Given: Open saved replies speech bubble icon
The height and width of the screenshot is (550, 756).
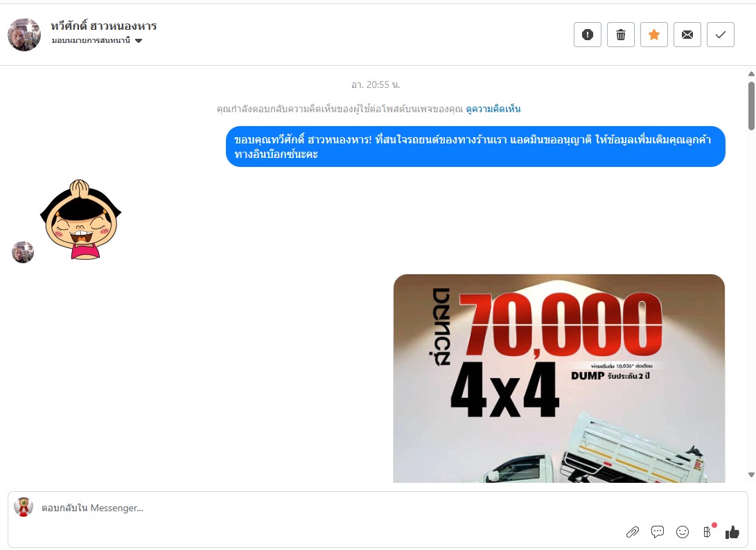Looking at the screenshot, I should [x=657, y=532].
